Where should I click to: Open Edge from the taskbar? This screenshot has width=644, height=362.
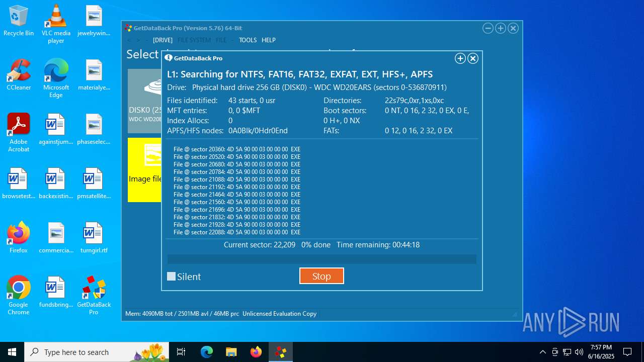pyautogui.click(x=207, y=352)
